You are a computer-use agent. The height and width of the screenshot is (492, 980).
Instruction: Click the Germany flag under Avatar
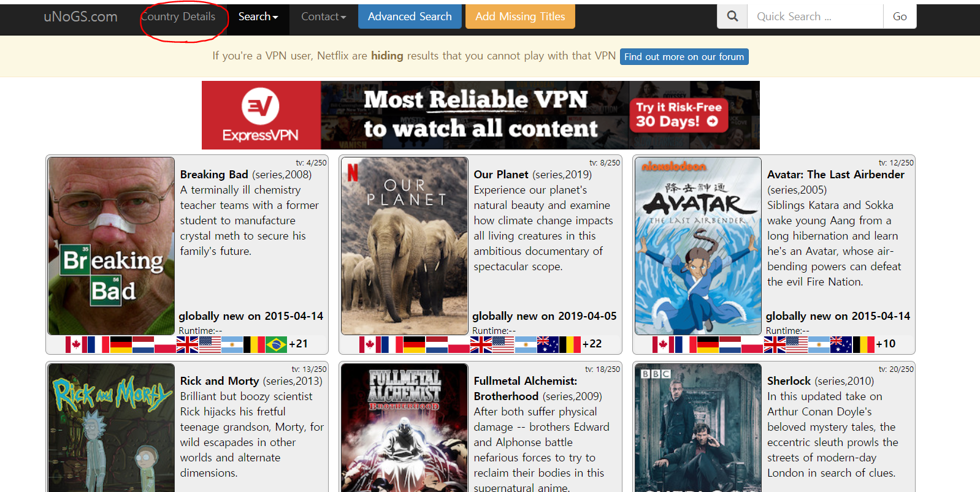(708, 344)
